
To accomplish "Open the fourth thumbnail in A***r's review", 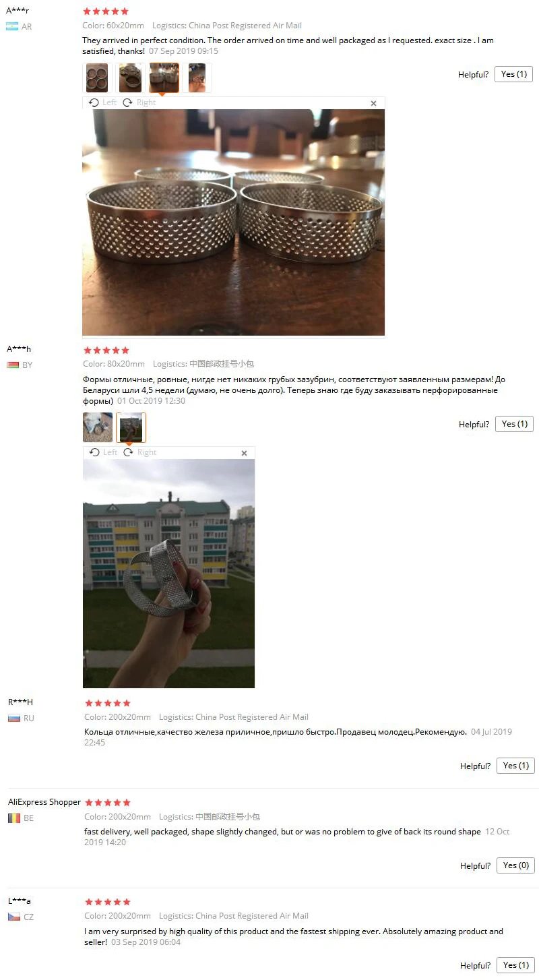I will click(x=197, y=78).
